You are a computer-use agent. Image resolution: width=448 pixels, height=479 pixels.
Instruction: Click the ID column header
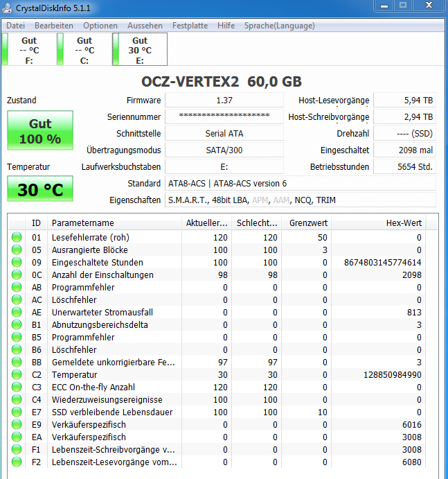tap(36, 223)
